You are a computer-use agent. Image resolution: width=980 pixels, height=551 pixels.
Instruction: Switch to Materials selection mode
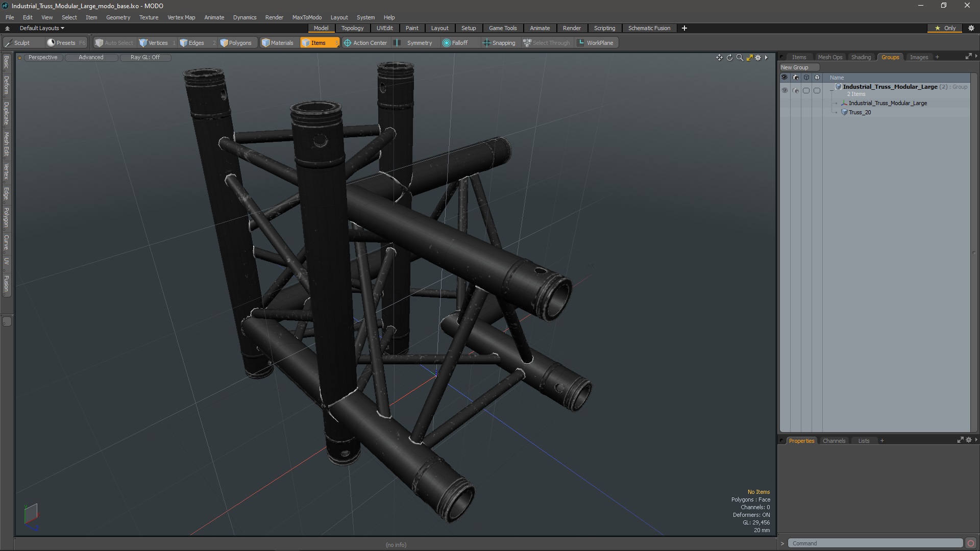pos(278,43)
